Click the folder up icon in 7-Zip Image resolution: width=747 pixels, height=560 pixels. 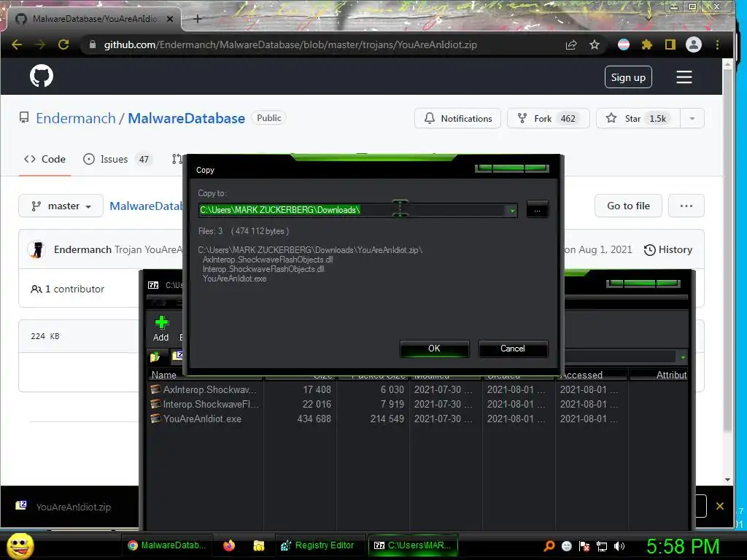pyautogui.click(x=155, y=356)
